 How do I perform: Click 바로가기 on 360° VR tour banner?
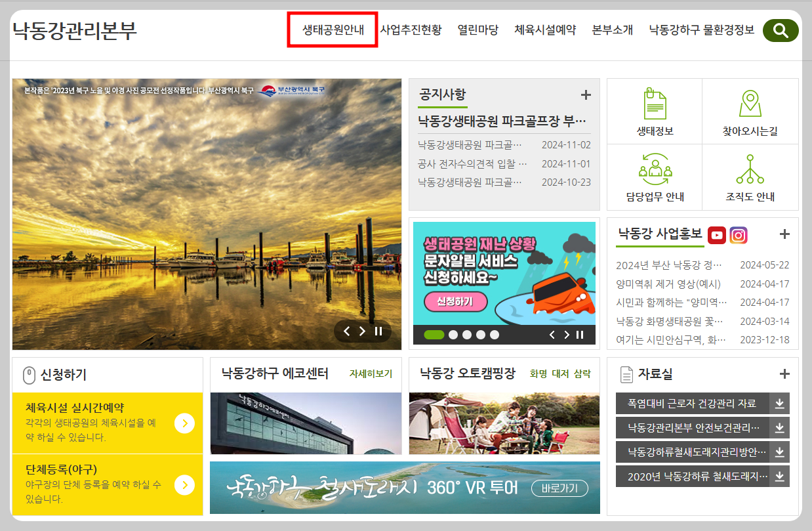pyautogui.click(x=559, y=488)
